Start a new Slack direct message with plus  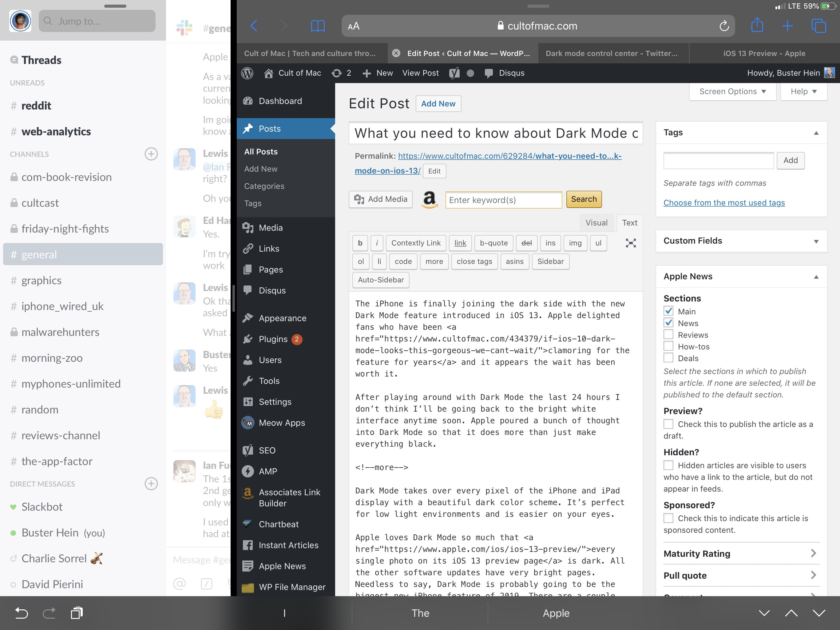pos(151,484)
